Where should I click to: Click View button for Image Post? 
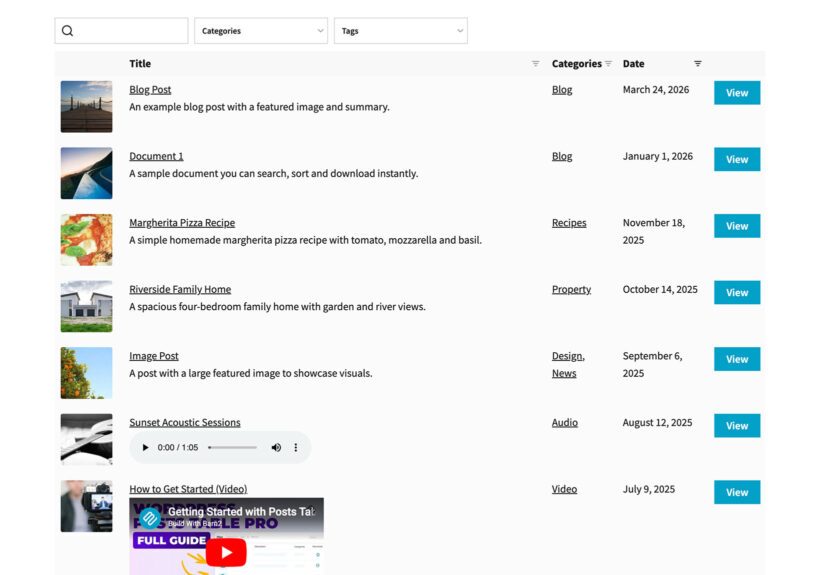737,359
